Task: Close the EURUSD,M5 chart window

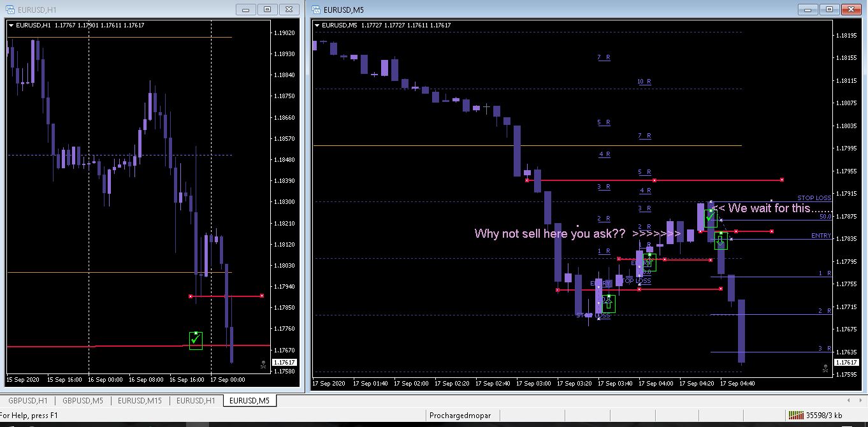Action: [x=851, y=10]
